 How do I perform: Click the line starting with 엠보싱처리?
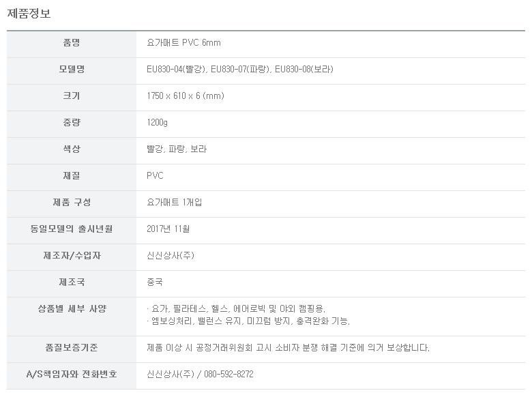(x=250, y=321)
